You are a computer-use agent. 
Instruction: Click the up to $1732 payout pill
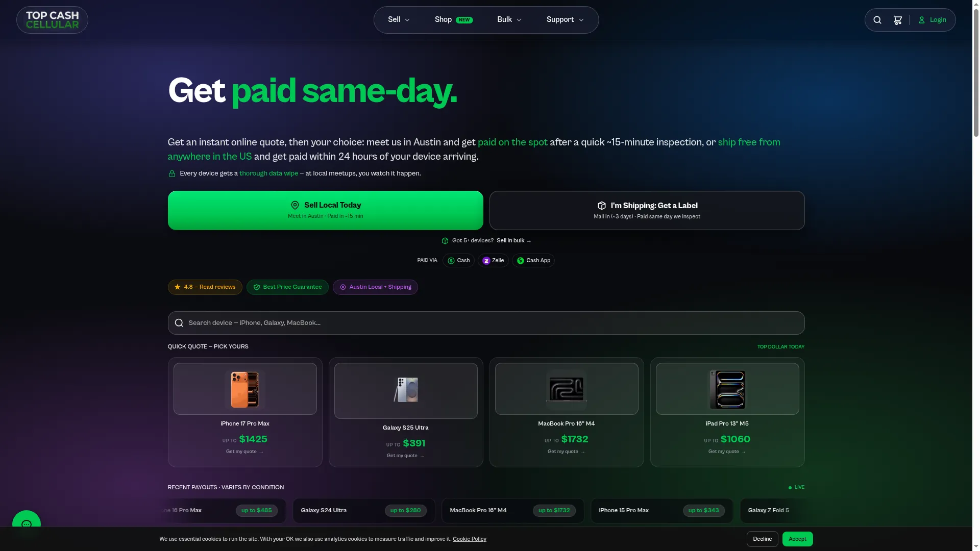[x=554, y=511]
